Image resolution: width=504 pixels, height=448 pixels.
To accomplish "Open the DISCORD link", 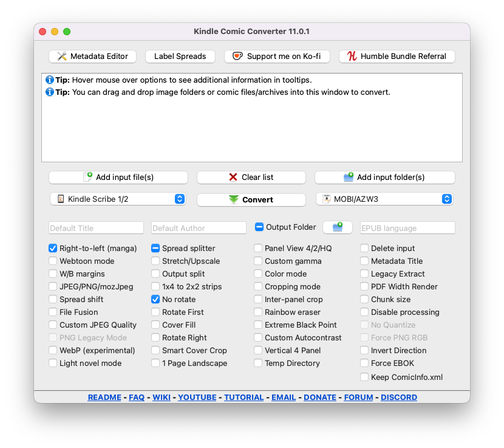I will [399, 398].
